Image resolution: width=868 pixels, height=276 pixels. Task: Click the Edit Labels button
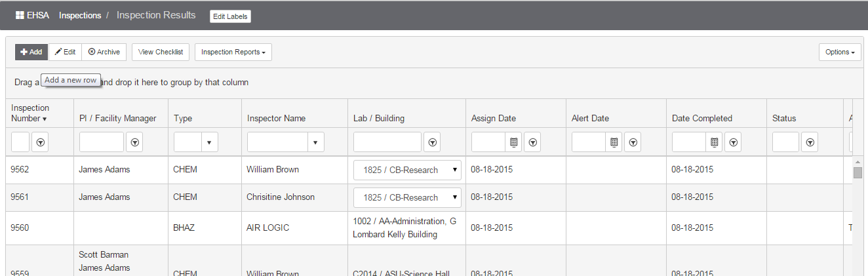230,16
